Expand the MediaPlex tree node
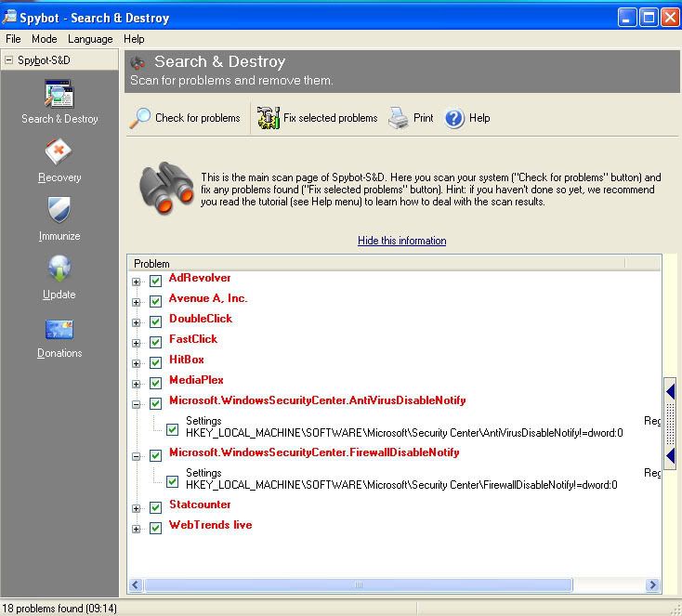Image resolution: width=682 pixels, height=616 pixels. pos(137,384)
